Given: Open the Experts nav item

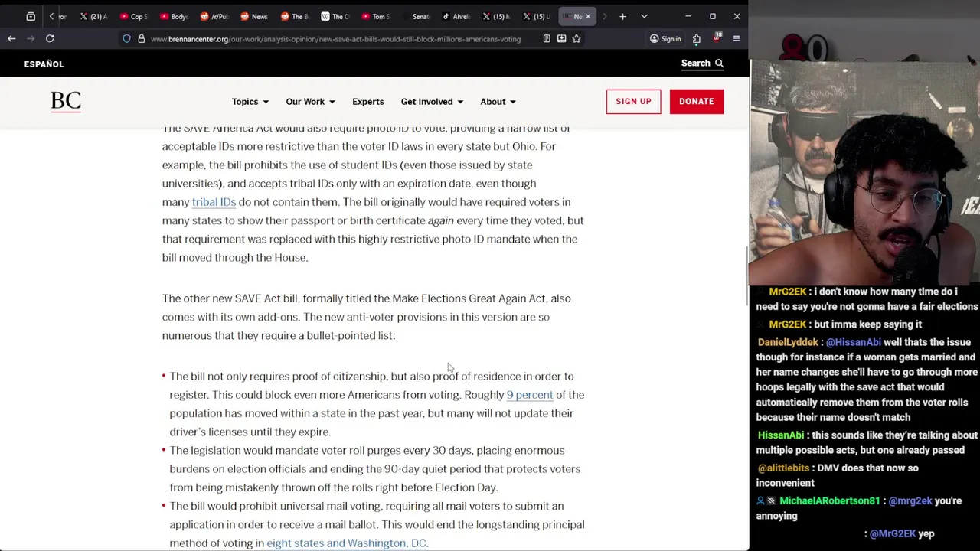Looking at the screenshot, I should tap(368, 102).
